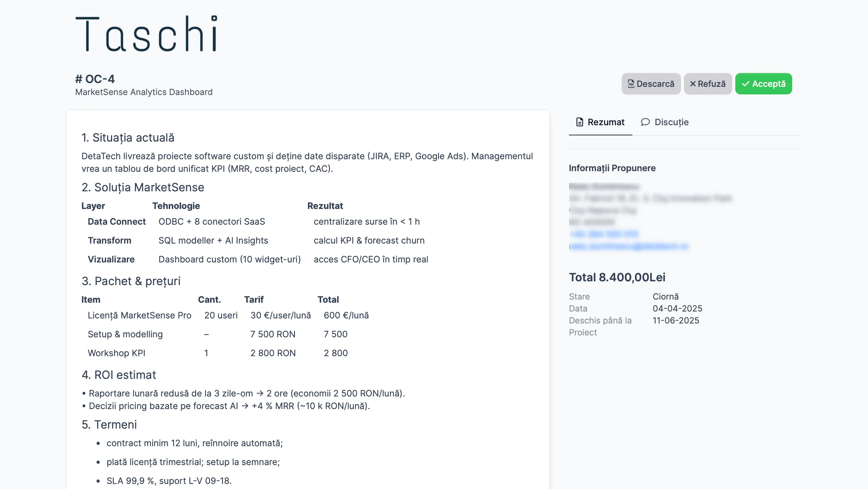Reject the proposal with Refuză button
This screenshot has width=868, height=489.
coord(707,84)
